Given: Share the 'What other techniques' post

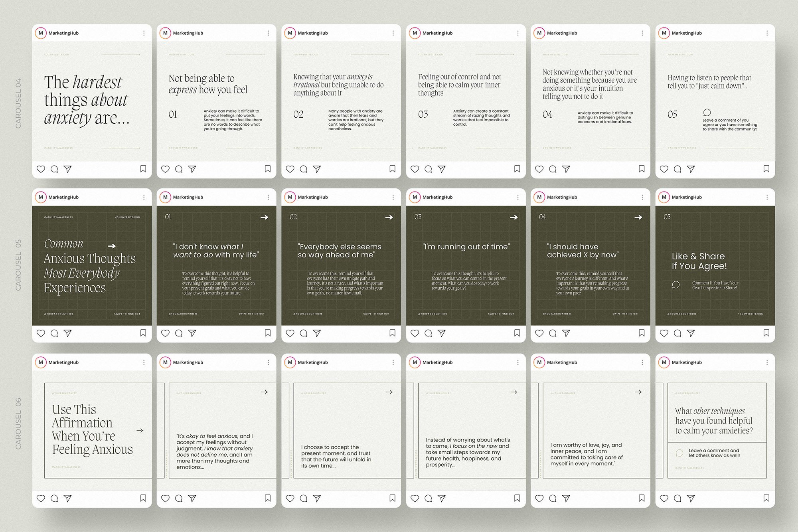Looking at the screenshot, I should (691, 498).
